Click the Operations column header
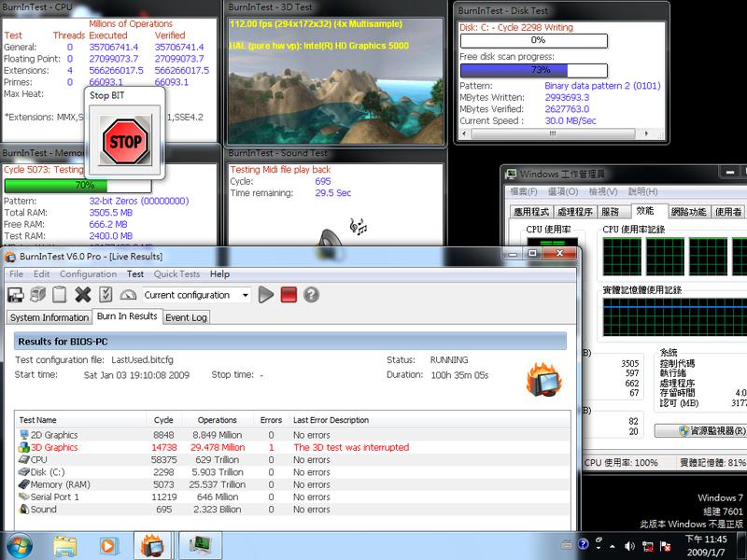 (218, 420)
